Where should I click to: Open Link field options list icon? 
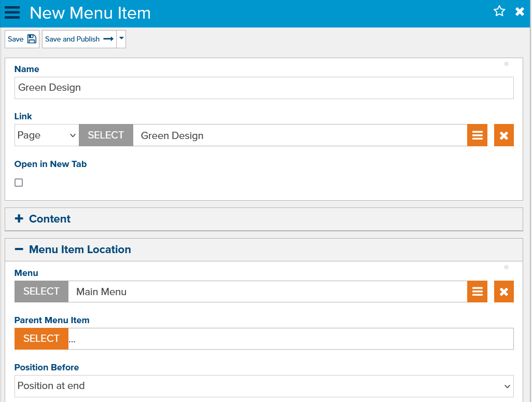point(477,135)
